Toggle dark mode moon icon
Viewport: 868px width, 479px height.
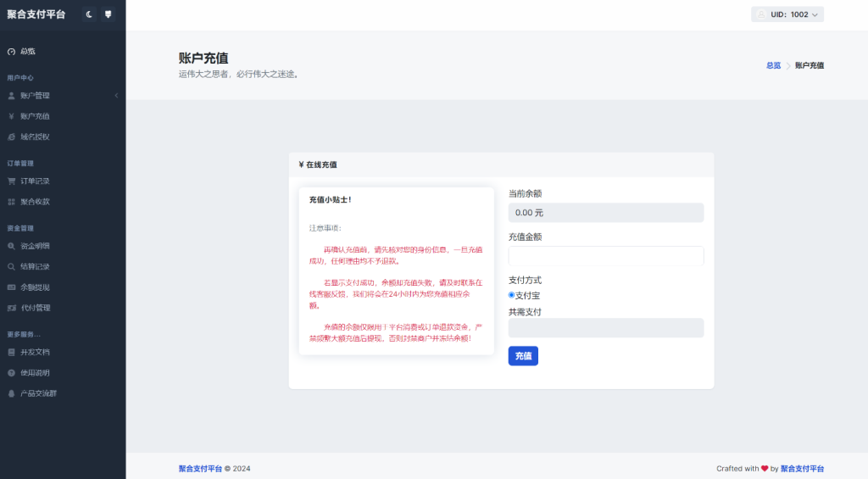point(90,14)
